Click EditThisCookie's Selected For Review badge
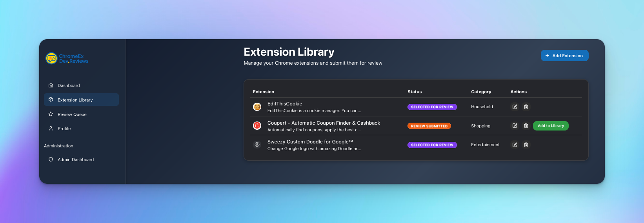This screenshot has height=223, width=644. point(432,107)
